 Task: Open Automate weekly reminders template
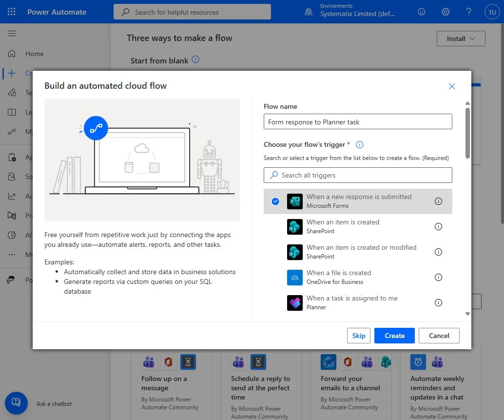440,388
